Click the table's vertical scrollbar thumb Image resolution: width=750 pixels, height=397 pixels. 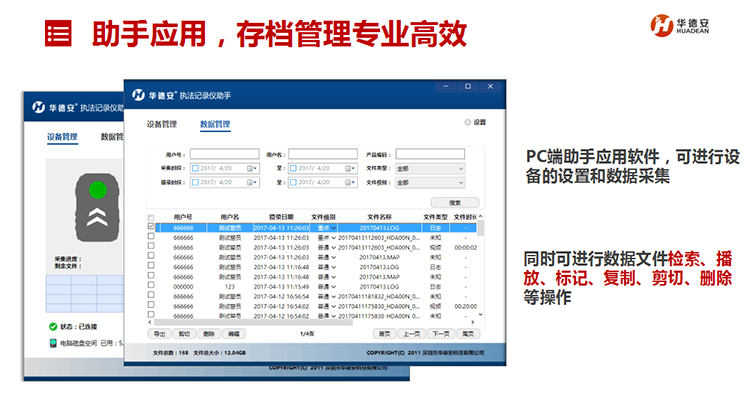480,228
